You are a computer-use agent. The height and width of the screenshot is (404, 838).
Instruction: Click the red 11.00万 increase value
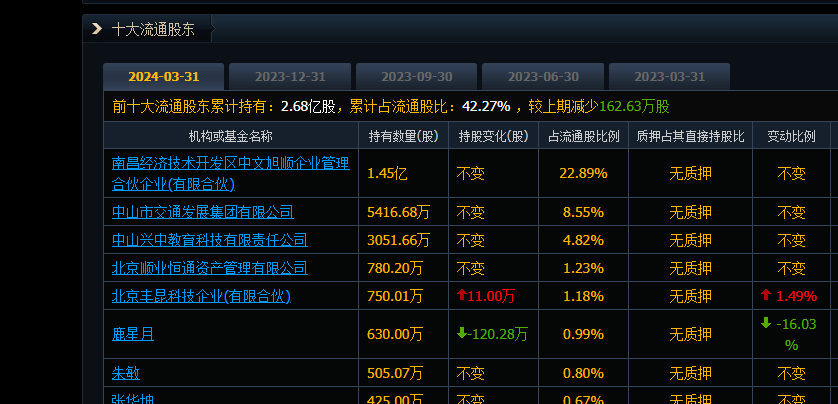pyautogui.click(x=486, y=296)
